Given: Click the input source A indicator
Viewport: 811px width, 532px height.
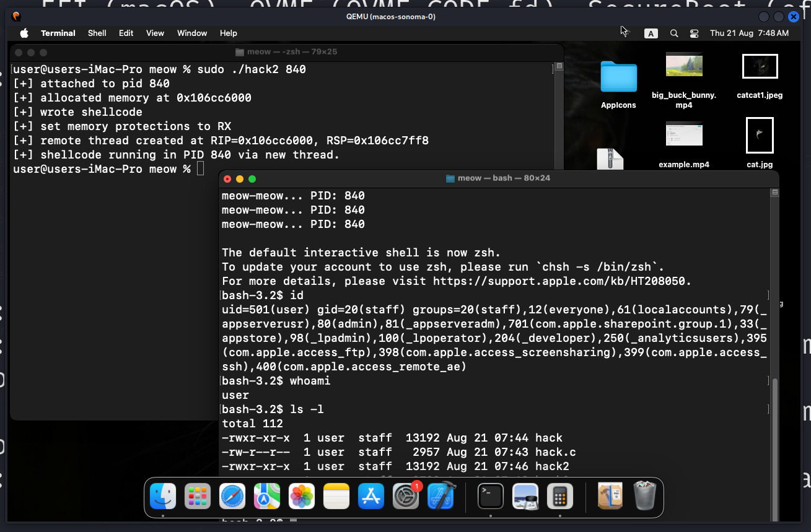Looking at the screenshot, I should point(651,33).
